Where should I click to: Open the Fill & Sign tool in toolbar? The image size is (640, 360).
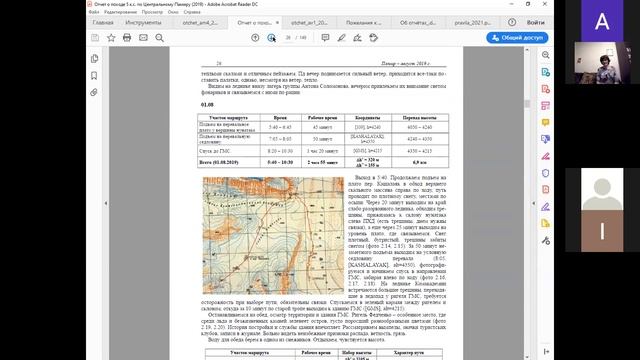(x=358, y=38)
